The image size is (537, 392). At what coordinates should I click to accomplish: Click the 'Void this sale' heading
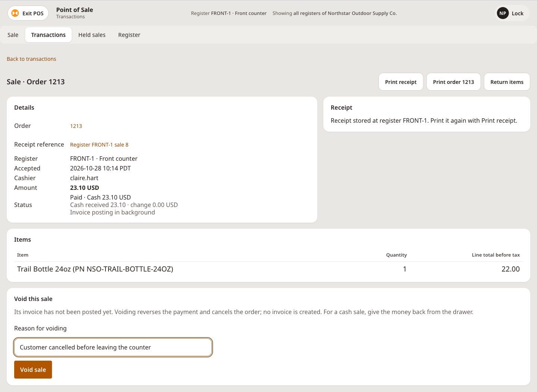pos(33,299)
